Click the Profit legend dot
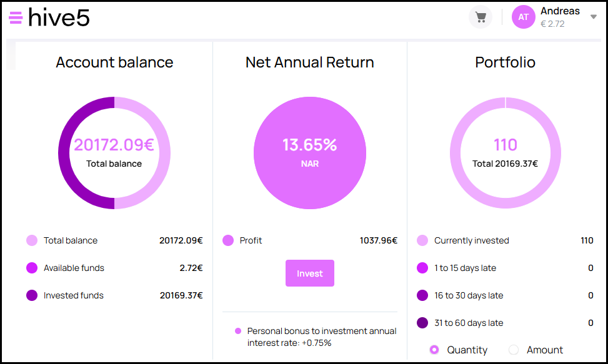The height and width of the screenshot is (364, 608). pos(228,240)
